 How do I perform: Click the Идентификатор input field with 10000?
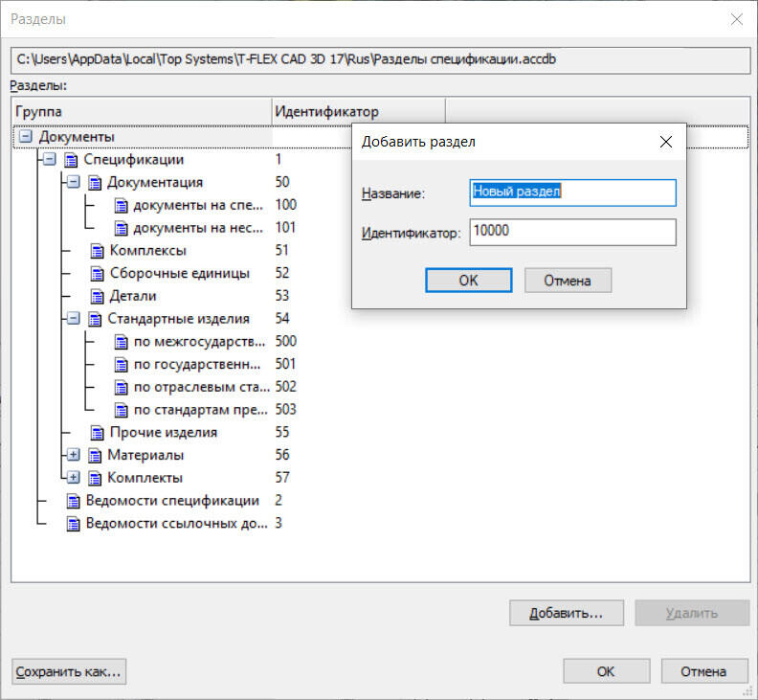point(573,232)
